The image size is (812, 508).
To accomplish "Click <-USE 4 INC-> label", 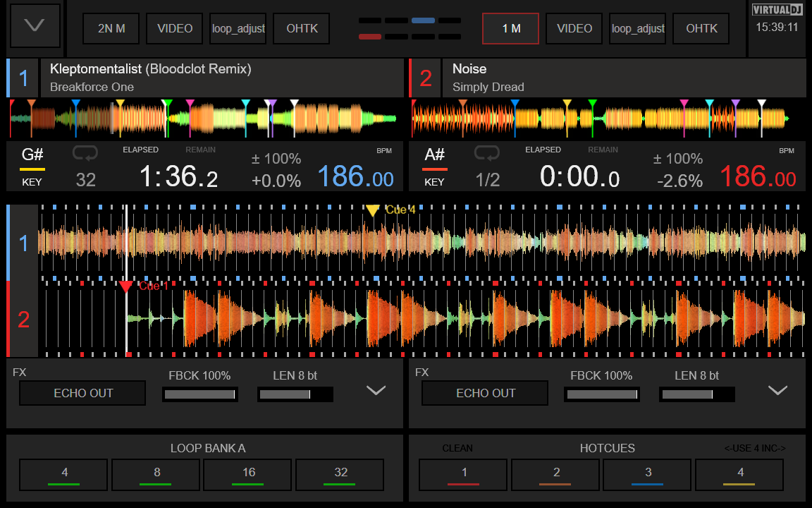I will [755, 449].
